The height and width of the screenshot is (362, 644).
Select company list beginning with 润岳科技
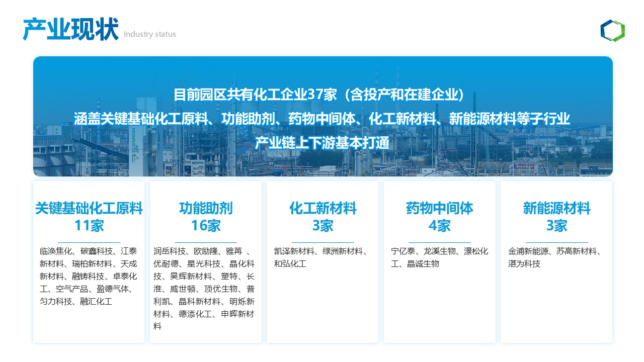(x=205, y=289)
